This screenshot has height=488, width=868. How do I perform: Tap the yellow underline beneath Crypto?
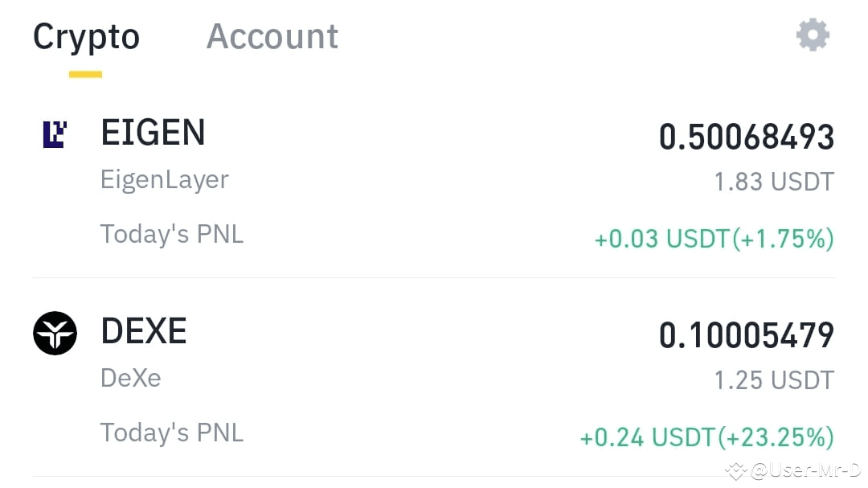click(x=85, y=74)
